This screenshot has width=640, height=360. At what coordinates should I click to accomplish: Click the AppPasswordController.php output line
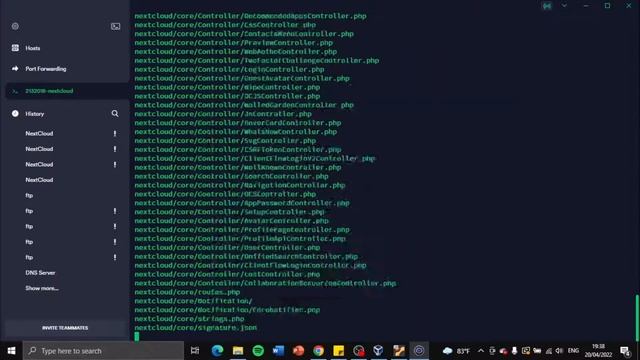tap(242, 203)
